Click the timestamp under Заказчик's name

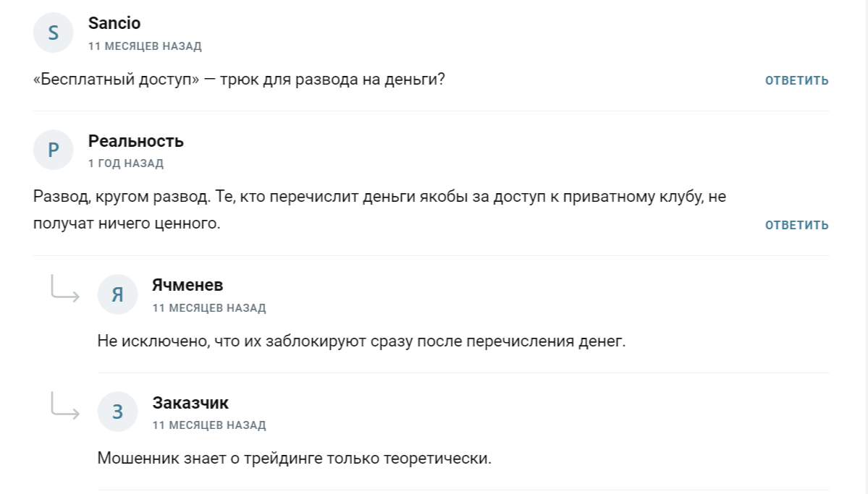pos(209,425)
